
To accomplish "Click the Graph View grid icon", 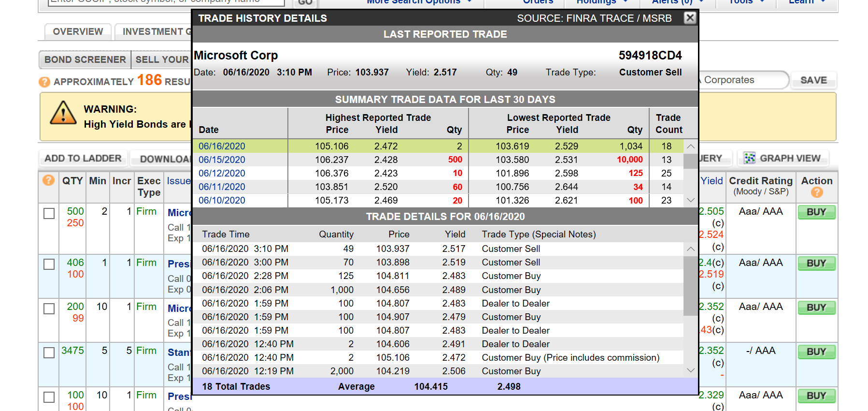I will pyautogui.click(x=750, y=158).
